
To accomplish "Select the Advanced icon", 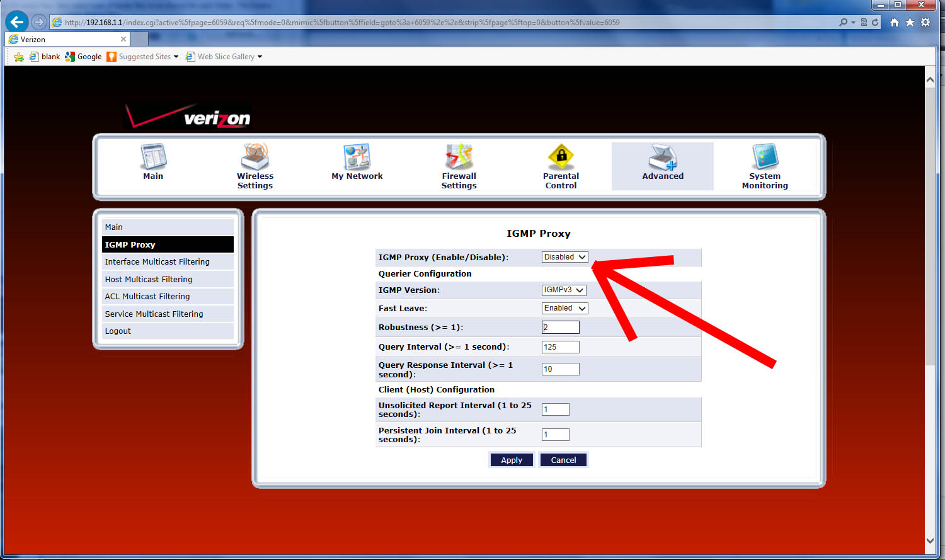I will point(663,157).
